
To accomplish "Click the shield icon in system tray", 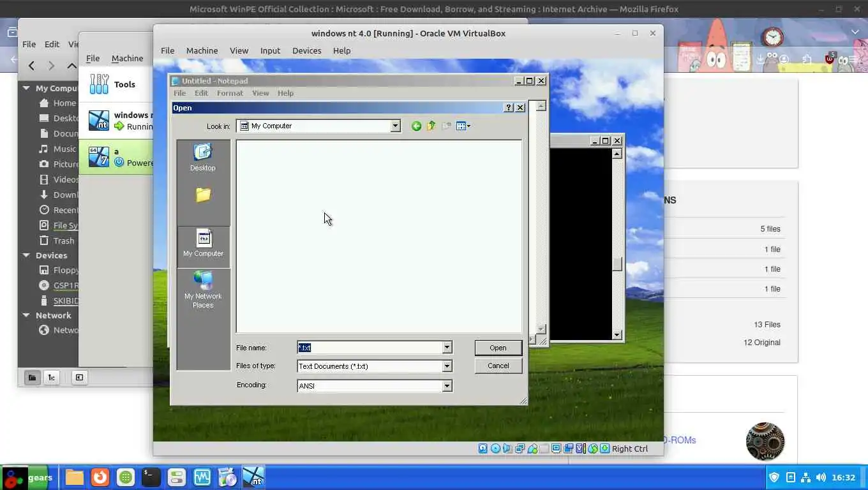I will [774, 477].
